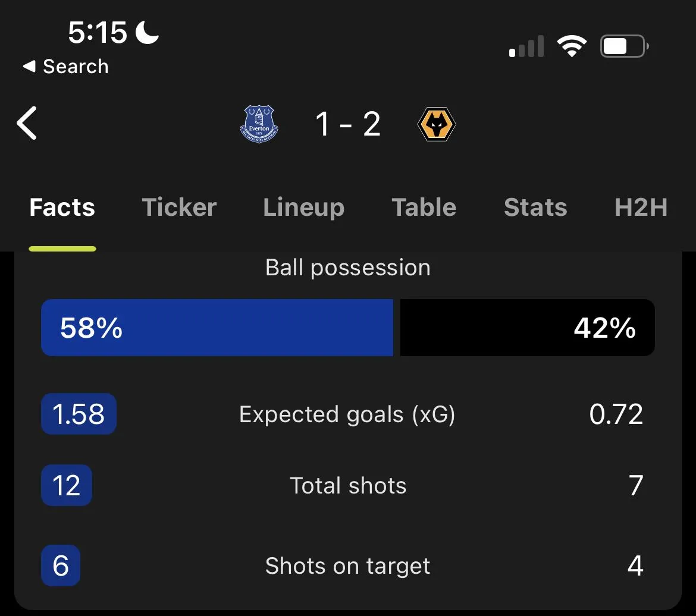Tap the Wi-Fi status icon
This screenshot has width=696, height=616.
point(571,46)
